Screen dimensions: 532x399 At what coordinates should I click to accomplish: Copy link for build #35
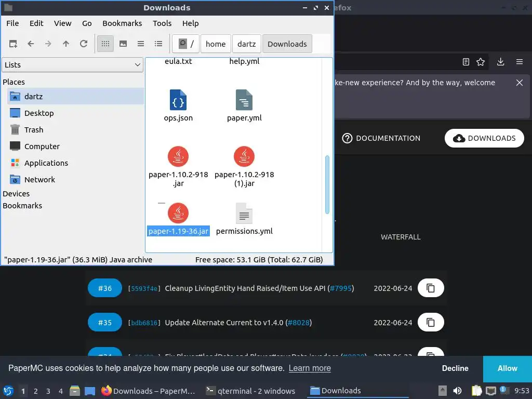pyautogui.click(x=431, y=322)
